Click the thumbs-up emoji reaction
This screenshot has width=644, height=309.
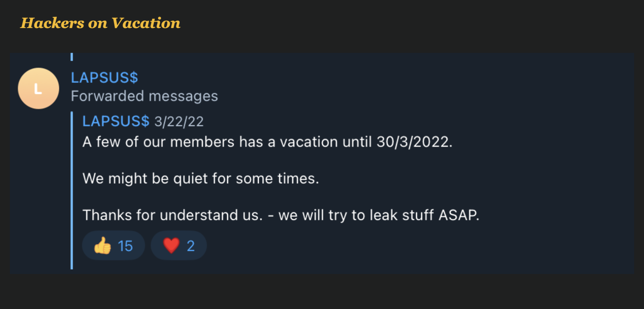pyautogui.click(x=102, y=246)
